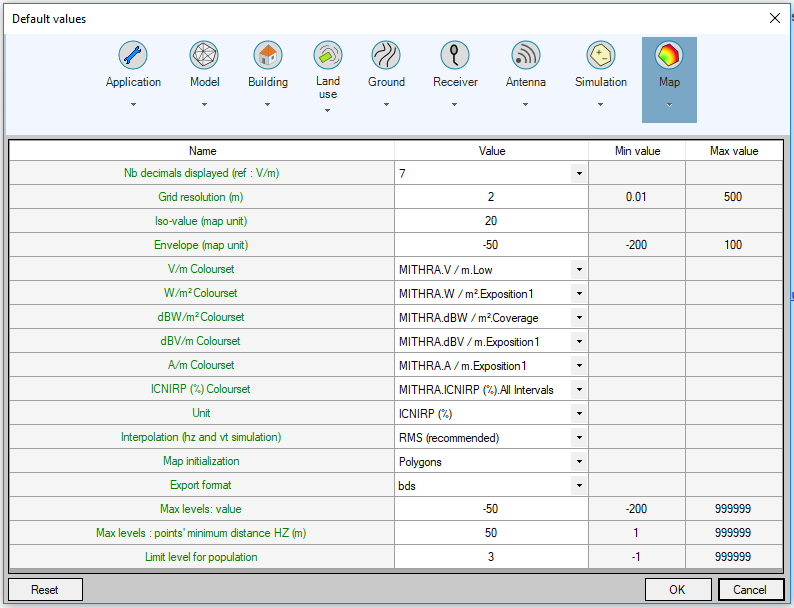Click the Reset button
794x608 pixels.
pos(45,590)
